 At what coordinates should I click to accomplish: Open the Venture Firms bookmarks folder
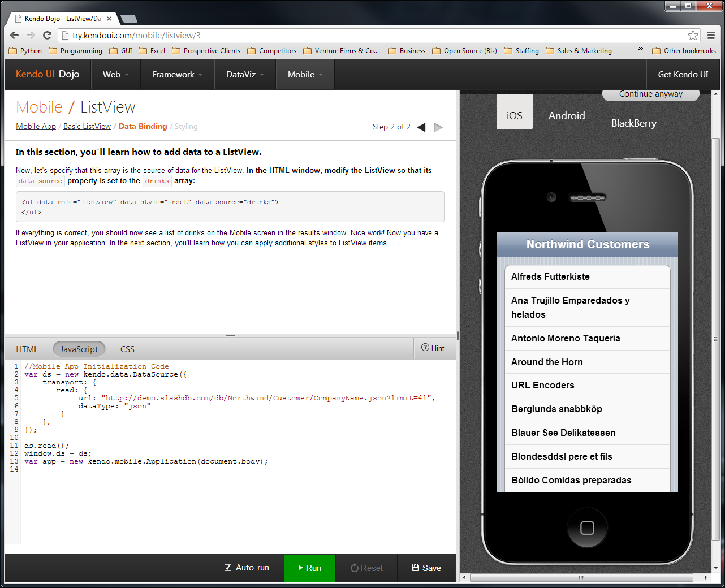tap(342, 51)
